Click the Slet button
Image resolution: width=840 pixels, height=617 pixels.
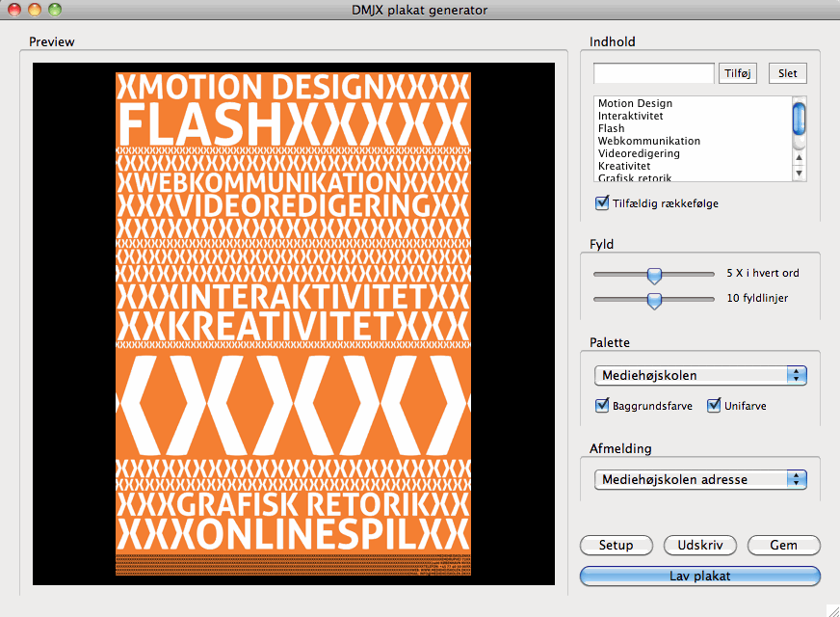[788, 73]
